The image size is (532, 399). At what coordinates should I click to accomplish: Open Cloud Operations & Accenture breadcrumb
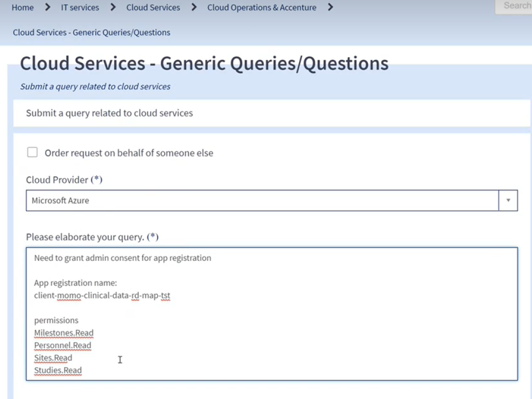(262, 7)
